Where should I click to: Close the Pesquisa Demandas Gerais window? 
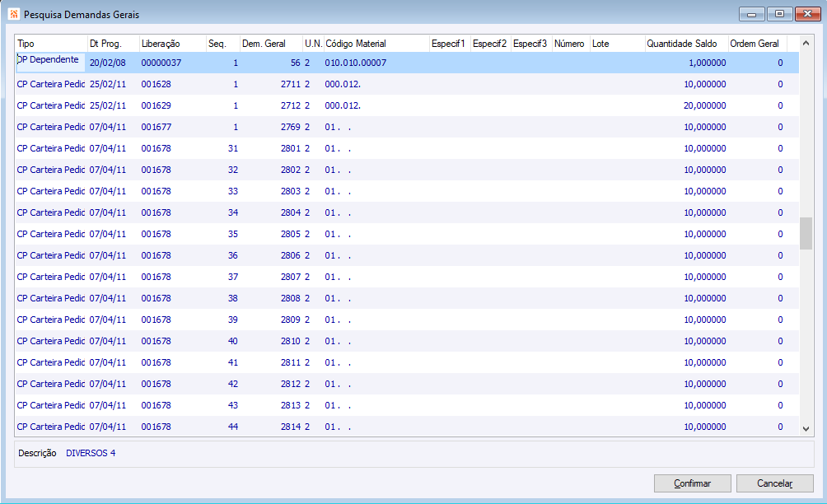point(807,14)
